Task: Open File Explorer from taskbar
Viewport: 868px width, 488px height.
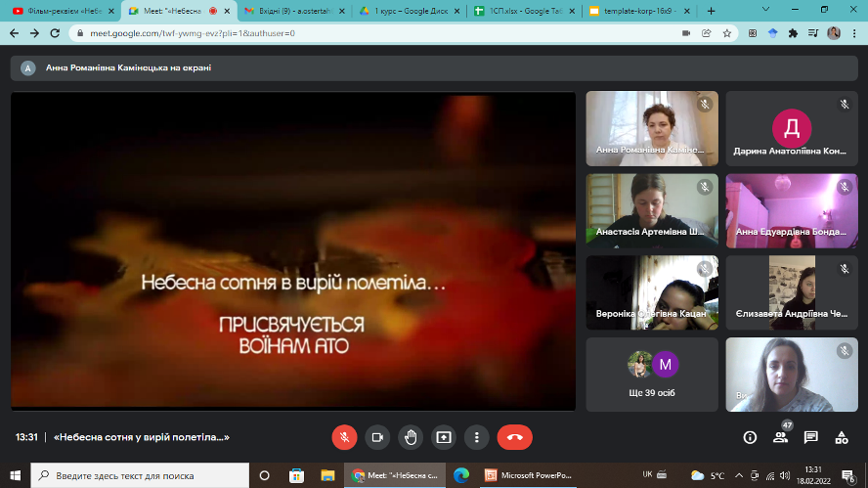Action: [327, 475]
